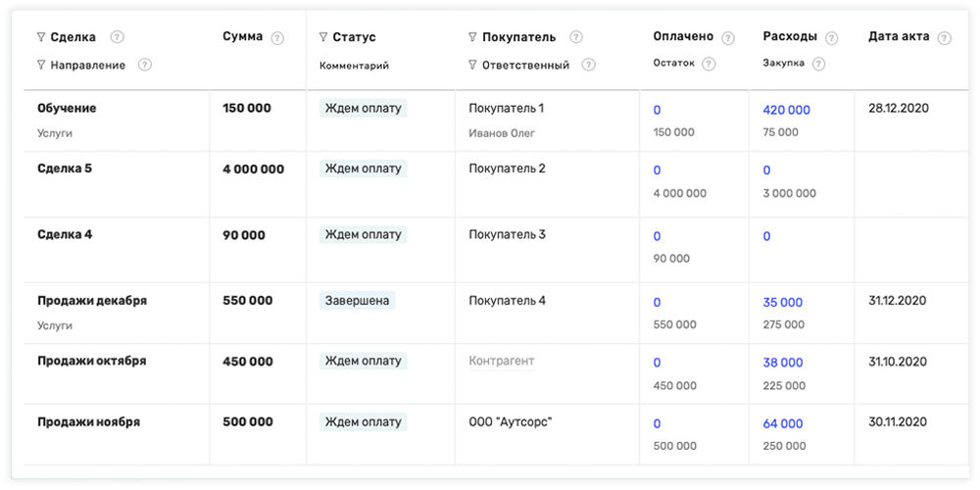
Task: Click the Контрагент placeholder field
Action: coord(502,361)
